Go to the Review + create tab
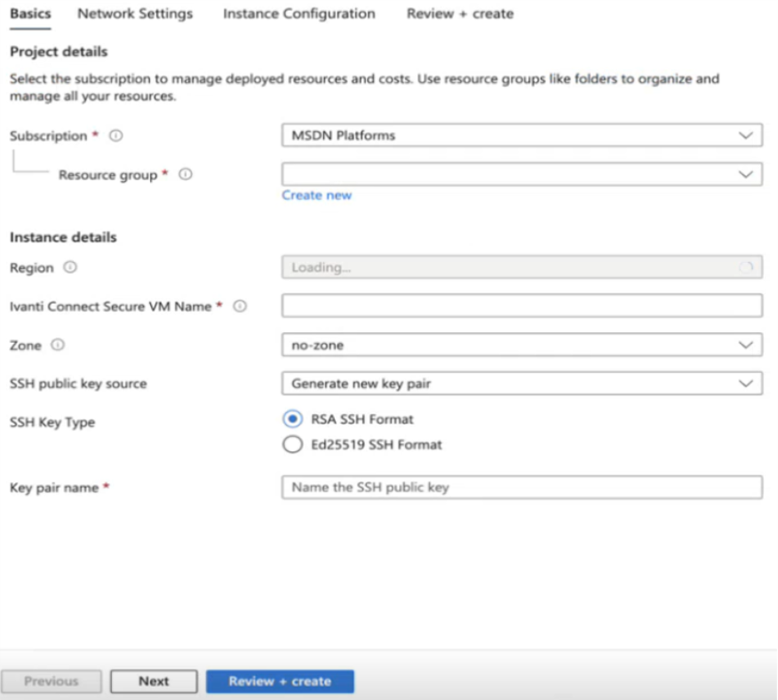Viewport: 778px width, 700px height. [x=460, y=13]
